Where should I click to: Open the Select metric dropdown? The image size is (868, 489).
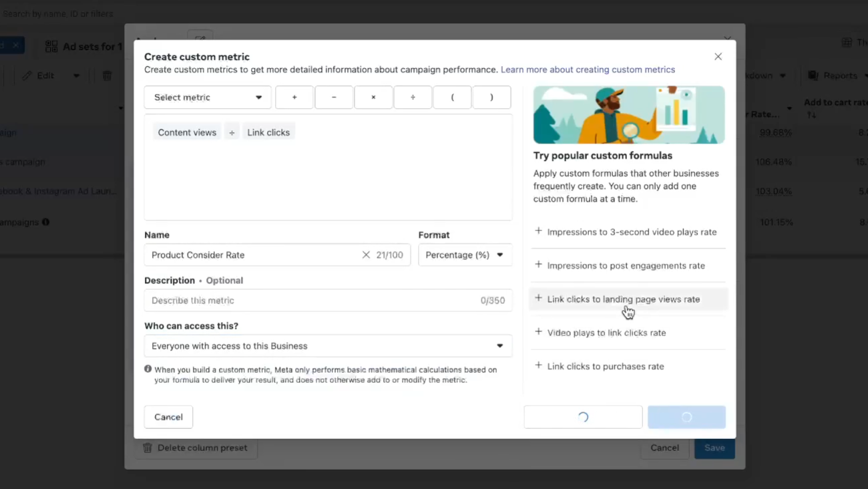208,98
